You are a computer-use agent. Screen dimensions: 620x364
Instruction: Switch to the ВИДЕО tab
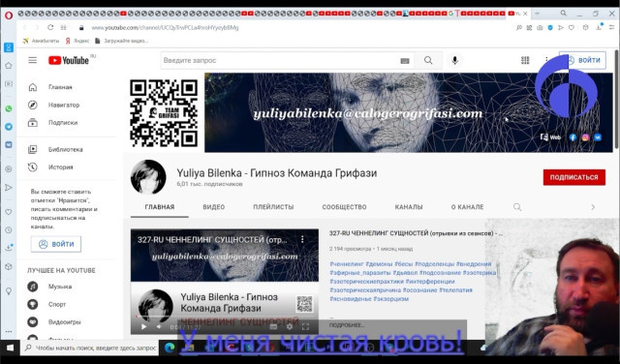click(214, 207)
